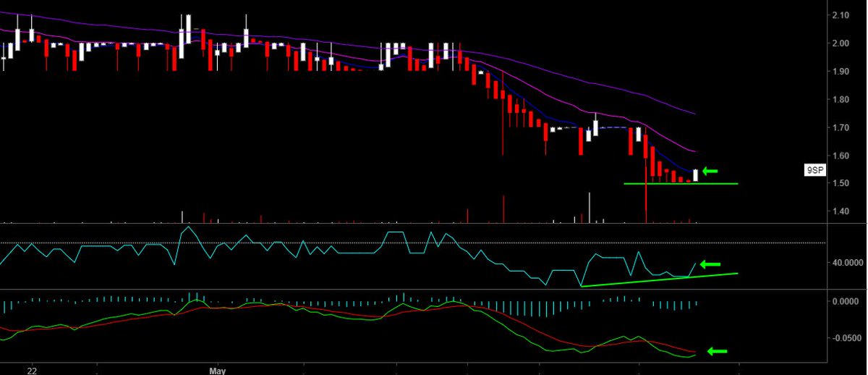This screenshot has height=375, width=868.
Task: Click the -0.0500 MACD scale value
Action: [x=846, y=339]
